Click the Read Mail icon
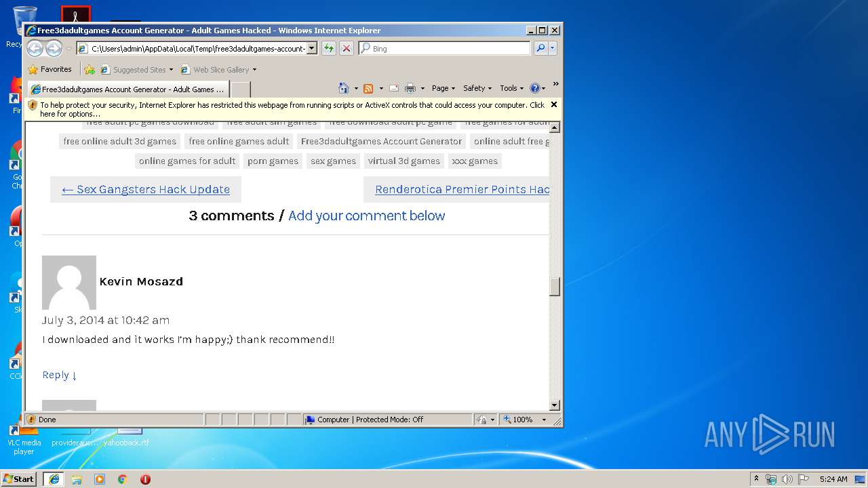The width and height of the screenshot is (868, 488). point(393,88)
